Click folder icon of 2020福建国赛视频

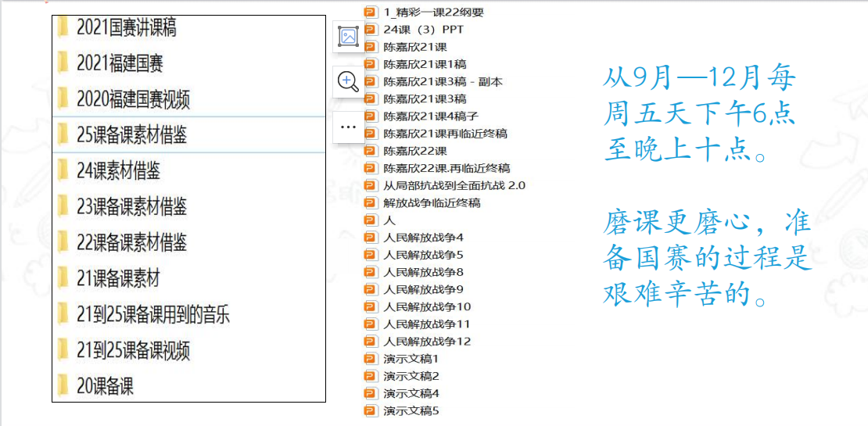(x=63, y=99)
